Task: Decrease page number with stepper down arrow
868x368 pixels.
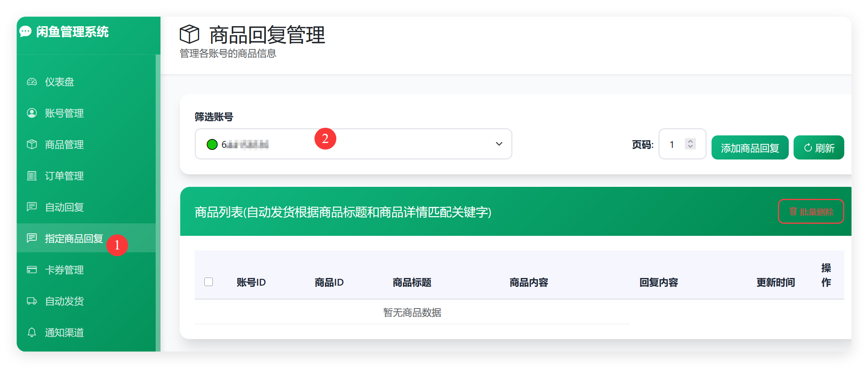Action: [x=690, y=147]
